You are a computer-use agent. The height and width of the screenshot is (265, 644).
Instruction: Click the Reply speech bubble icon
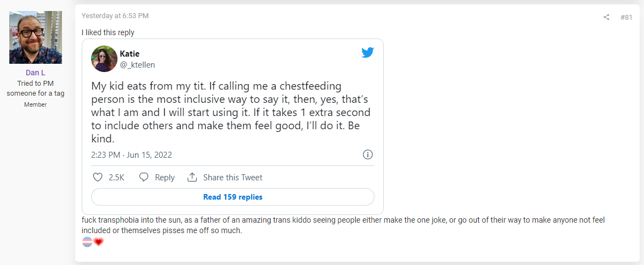click(144, 178)
